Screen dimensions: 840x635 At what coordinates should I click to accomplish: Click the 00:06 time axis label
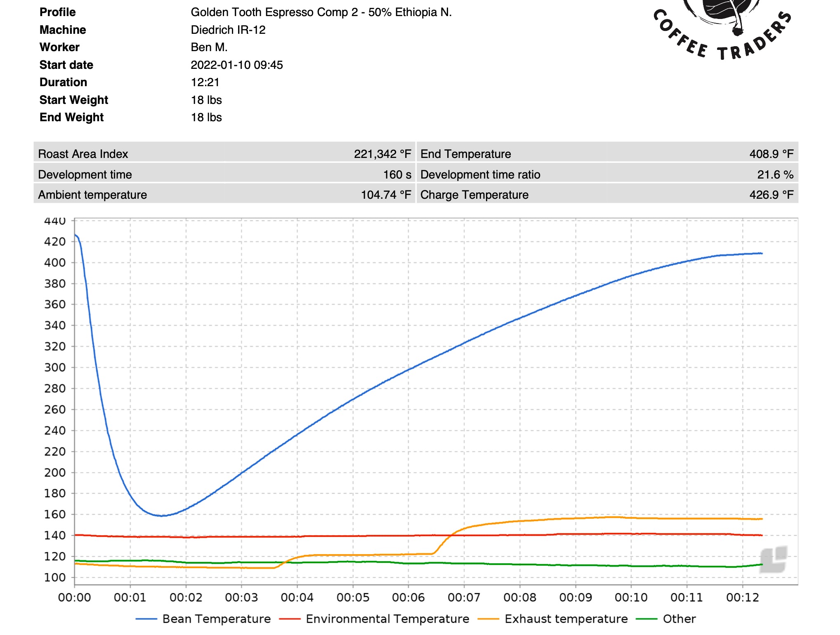[x=408, y=597]
